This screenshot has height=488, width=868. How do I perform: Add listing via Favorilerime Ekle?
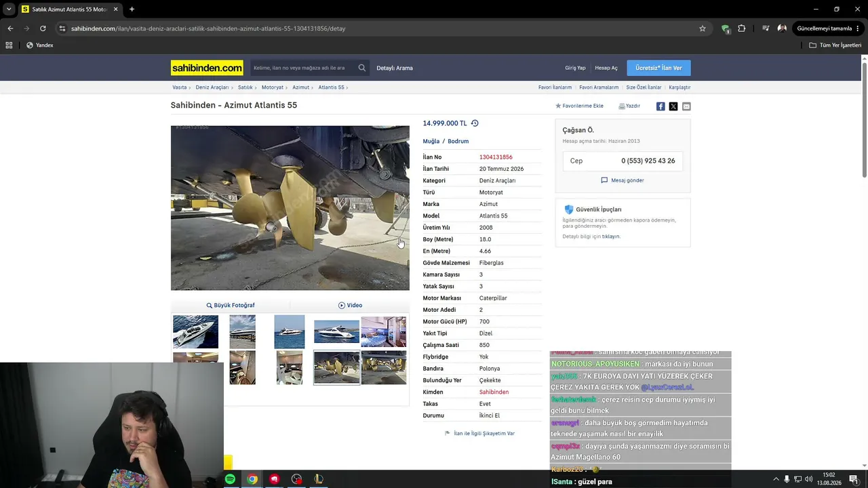tap(579, 106)
